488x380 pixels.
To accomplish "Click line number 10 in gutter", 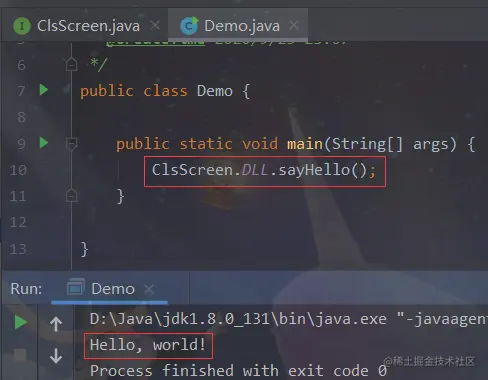I will coord(18,170).
